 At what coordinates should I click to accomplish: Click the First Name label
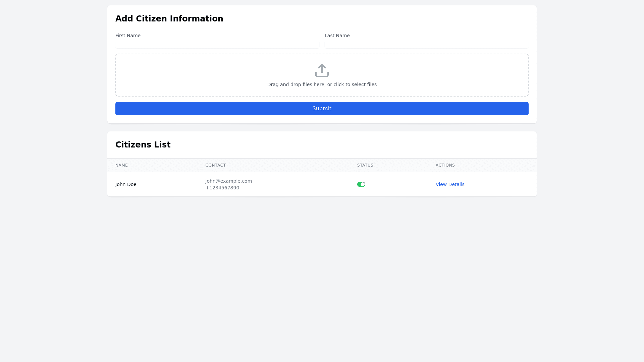(x=128, y=36)
